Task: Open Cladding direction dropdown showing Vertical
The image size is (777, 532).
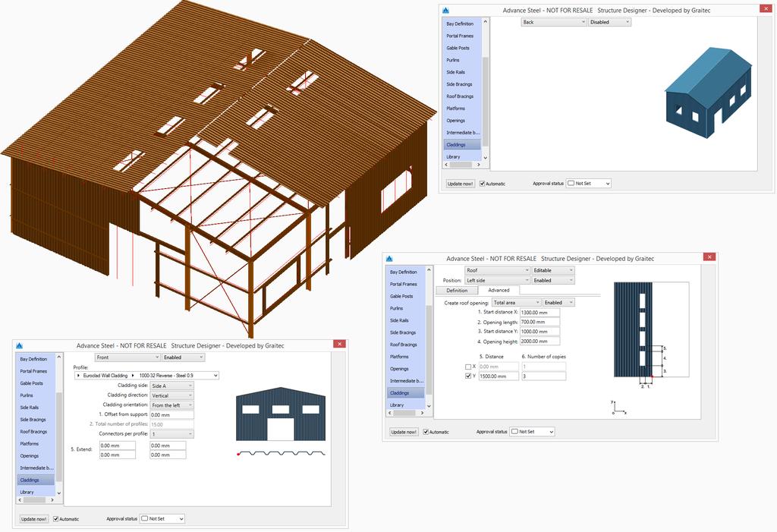Action: [172, 395]
